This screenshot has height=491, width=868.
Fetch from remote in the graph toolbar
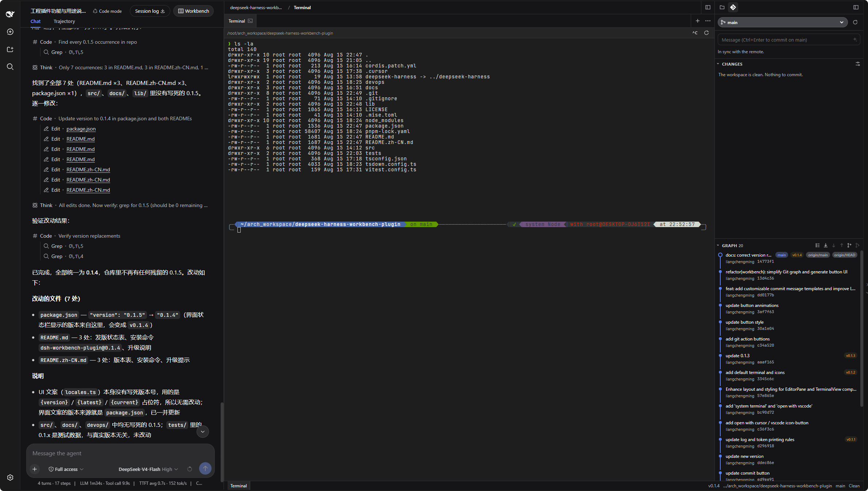click(x=826, y=245)
